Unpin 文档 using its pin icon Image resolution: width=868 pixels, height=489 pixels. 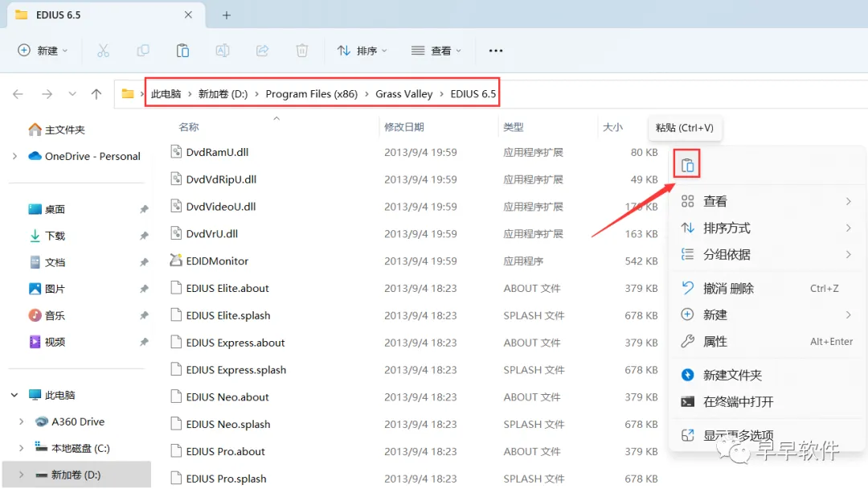[x=144, y=262]
